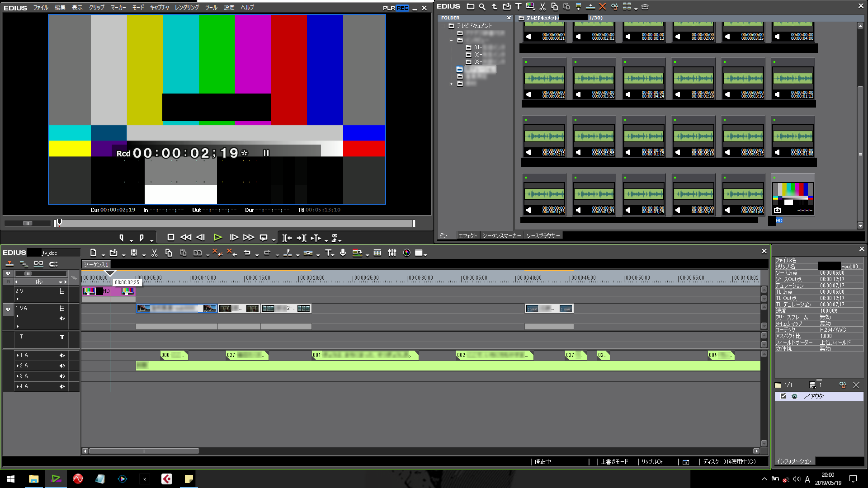
Task: Click the New Folder icon in bin toolbar
Action: (471, 7)
